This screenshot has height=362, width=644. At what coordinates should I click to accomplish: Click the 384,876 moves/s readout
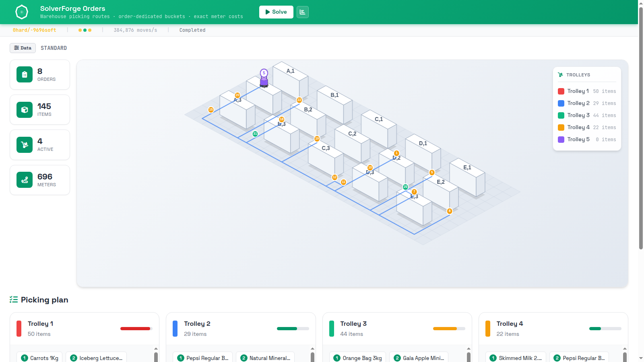pyautogui.click(x=135, y=30)
